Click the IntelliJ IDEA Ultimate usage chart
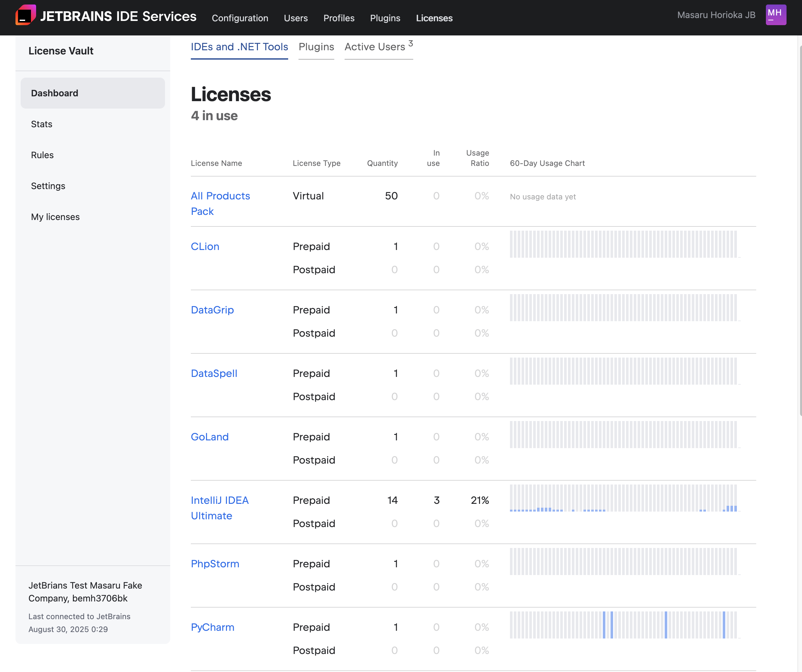The width and height of the screenshot is (802, 672). (x=625, y=498)
